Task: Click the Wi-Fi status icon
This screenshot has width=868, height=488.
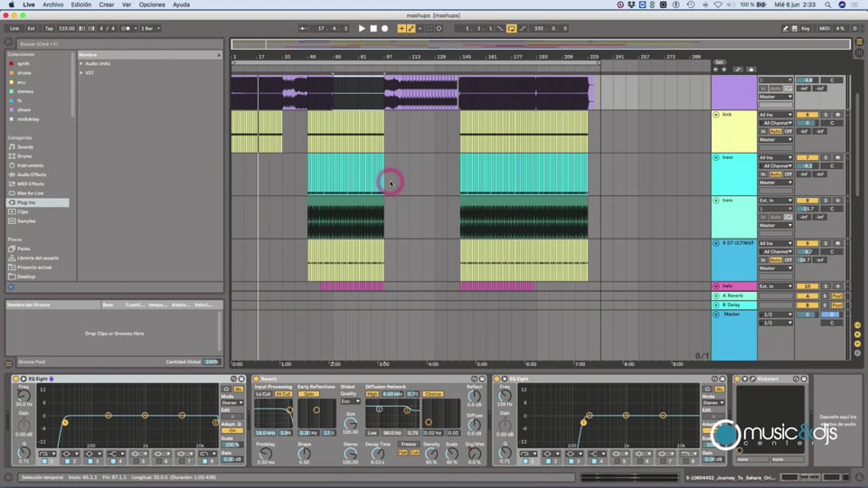Action: click(x=718, y=5)
